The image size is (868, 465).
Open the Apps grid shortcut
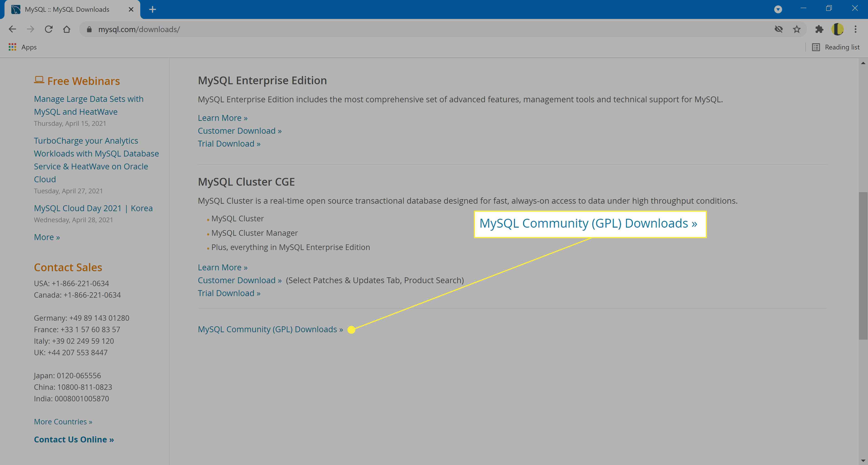pos(23,47)
